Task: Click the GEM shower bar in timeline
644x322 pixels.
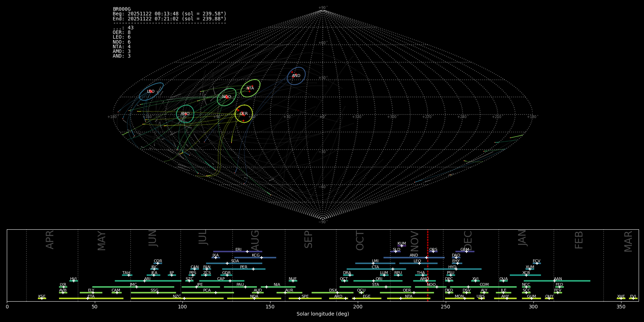Action: click(x=465, y=252)
